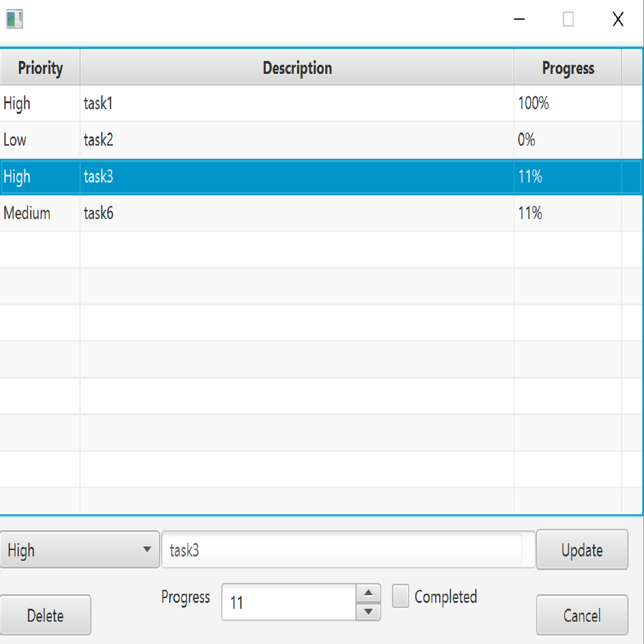Minimize the window
This screenshot has height=644, width=644.
coord(519,19)
